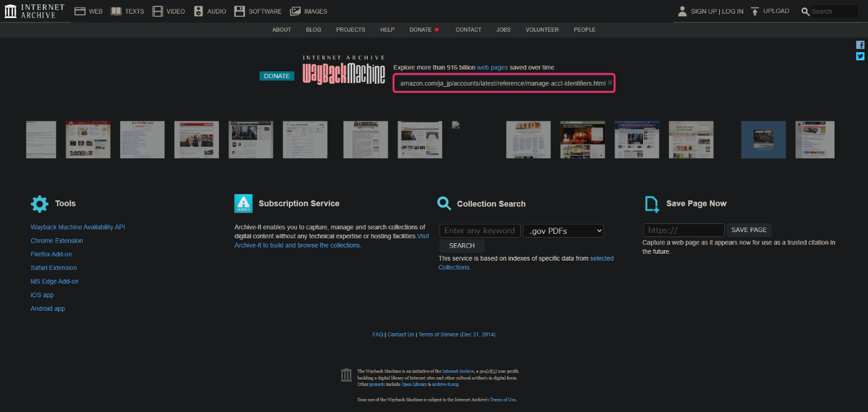Click the 'Enter any keyword' input field
The height and width of the screenshot is (412, 868).
[480, 231]
